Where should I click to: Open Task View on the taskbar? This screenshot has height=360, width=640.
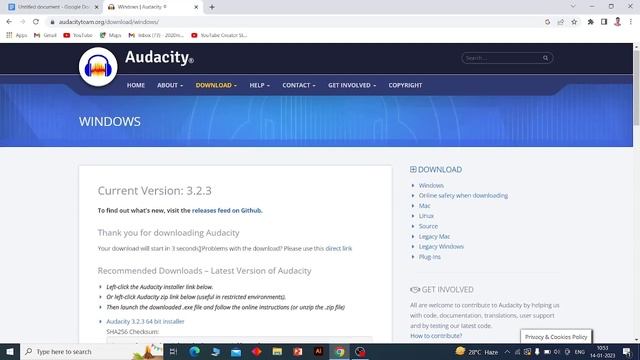point(173,351)
